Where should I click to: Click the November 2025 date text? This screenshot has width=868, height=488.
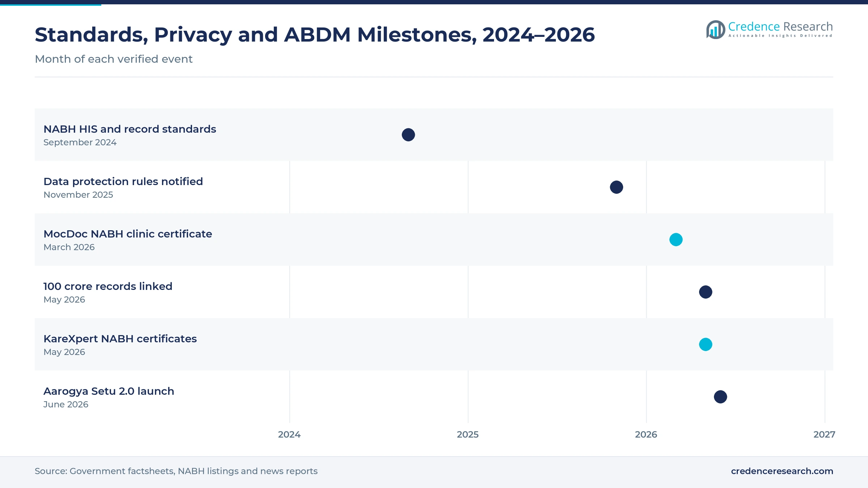[x=78, y=195]
